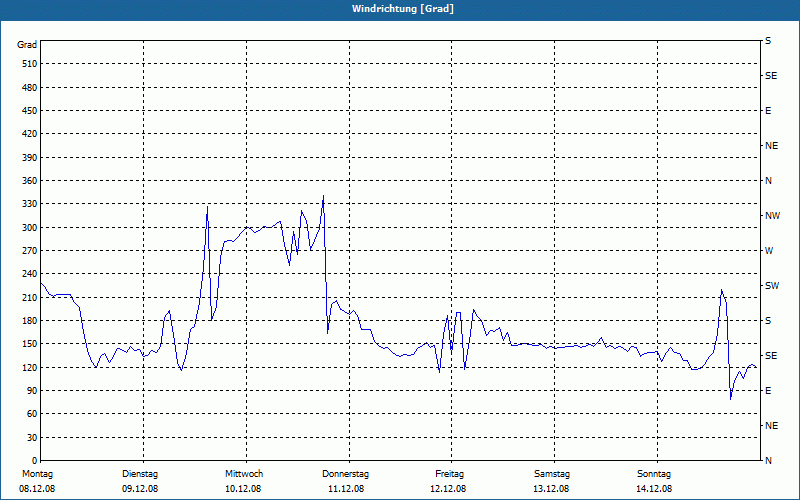Click the 'N' compass label at the 0 gridline
The height and width of the screenshot is (500, 800).
(x=768, y=461)
